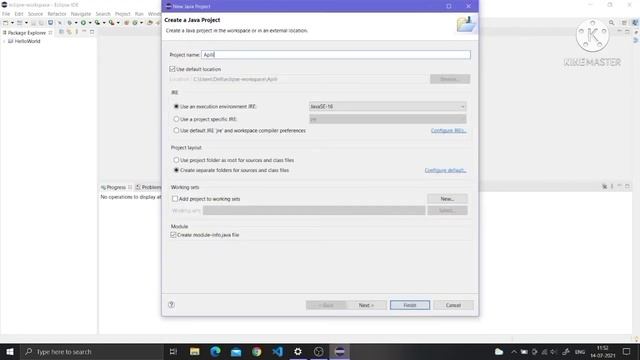Open Microsoft Edge from the taskbar
Image resolution: width=640 pixels, height=360 pixels.
(x=215, y=351)
